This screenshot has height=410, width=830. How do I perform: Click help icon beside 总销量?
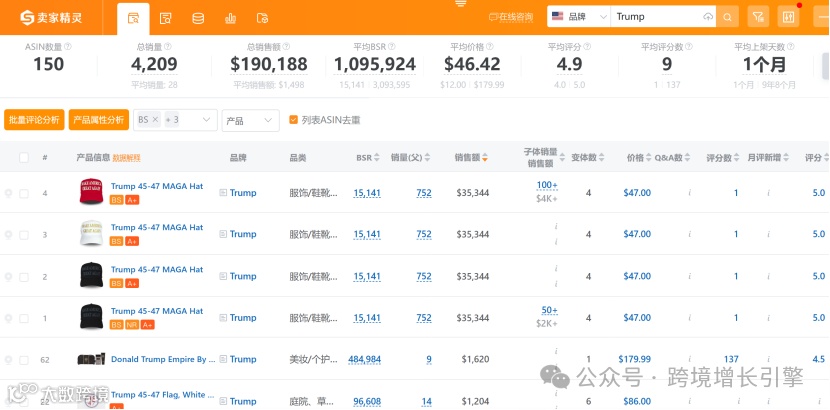pyautogui.click(x=168, y=47)
